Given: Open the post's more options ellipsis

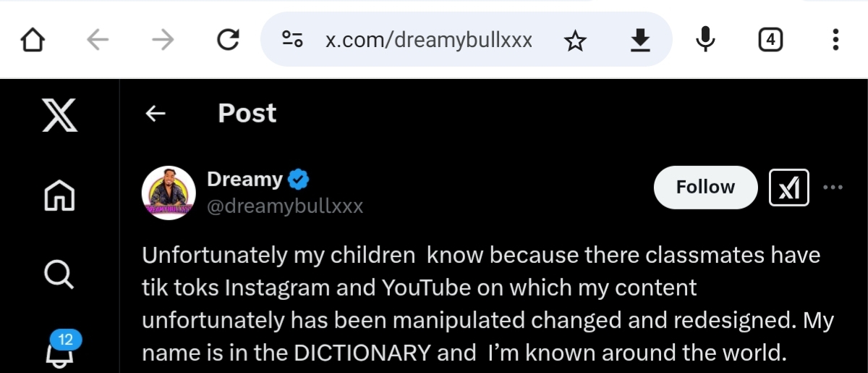Looking at the screenshot, I should (x=833, y=187).
